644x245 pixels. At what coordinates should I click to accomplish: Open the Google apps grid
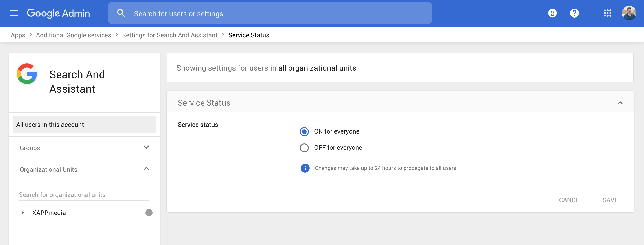tap(607, 13)
